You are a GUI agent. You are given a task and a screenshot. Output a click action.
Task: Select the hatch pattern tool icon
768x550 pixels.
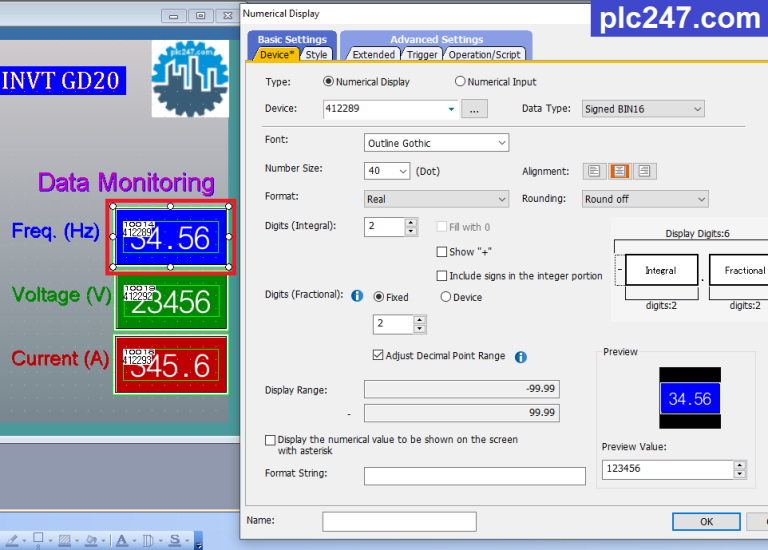(x=65, y=540)
